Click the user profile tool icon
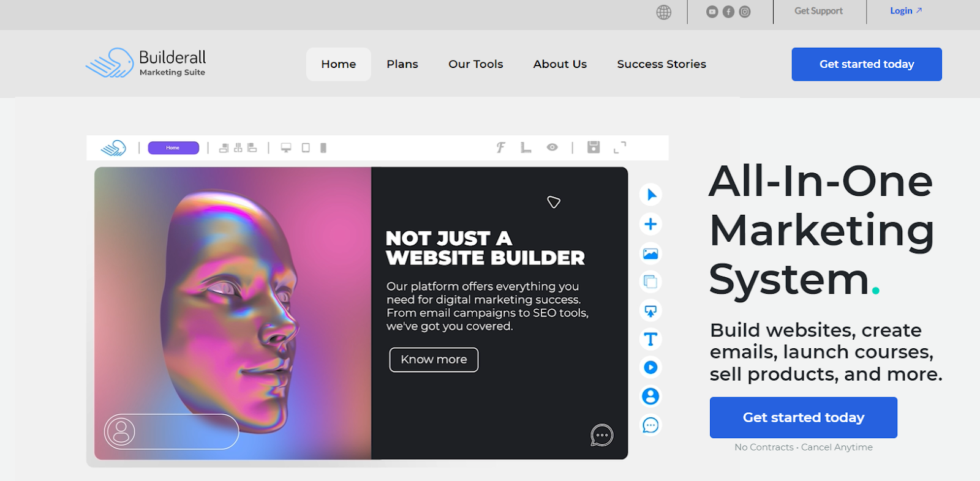The height and width of the screenshot is (481, 980). point(650,397)
